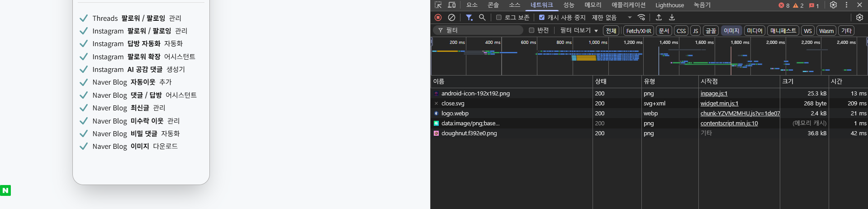Toggle the 이미지 filter chip
This screenshot has height=209, width=868.
pyautogui.click(x=731, y=31)
